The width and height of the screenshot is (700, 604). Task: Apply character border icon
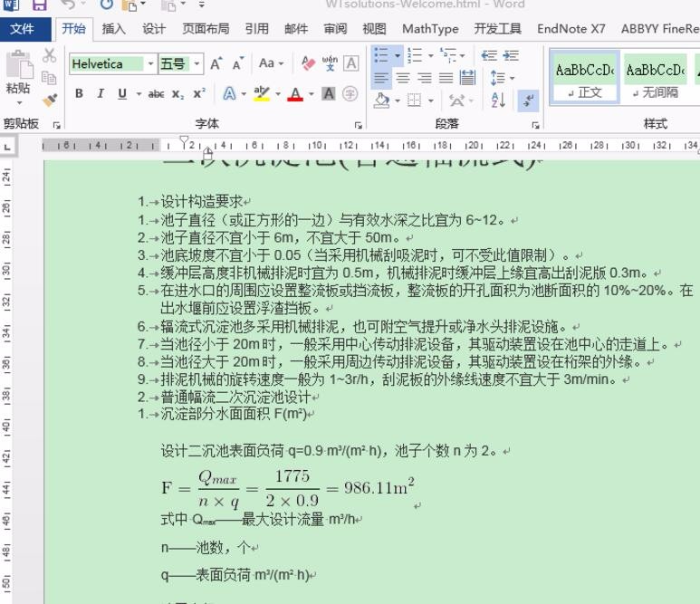click(x=351, y=63)
